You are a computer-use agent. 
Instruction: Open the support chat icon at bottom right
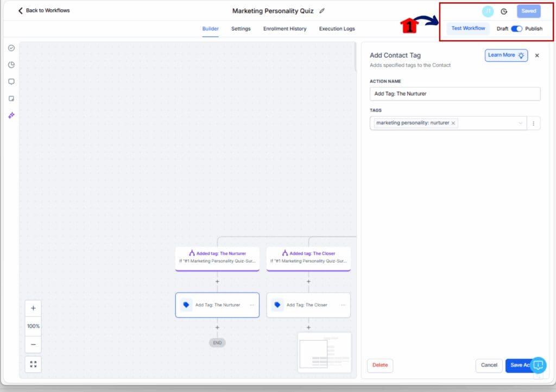pyautogui.click(x=538, y=365)
